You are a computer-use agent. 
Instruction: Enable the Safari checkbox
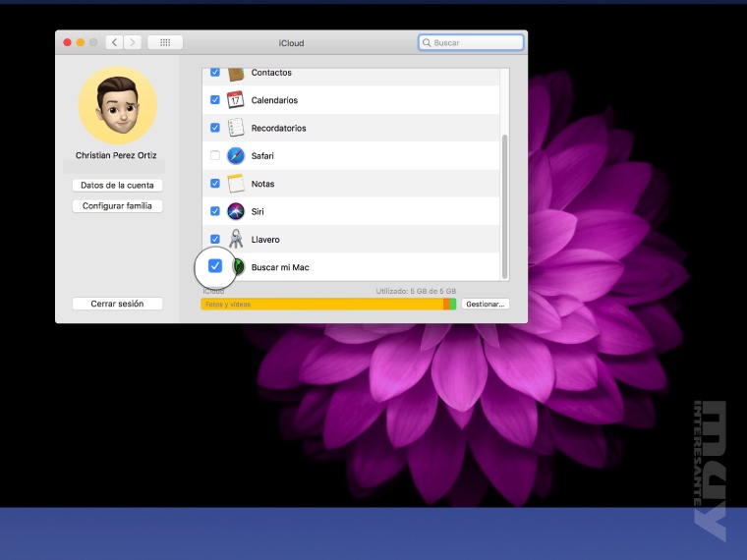(215, 155)
